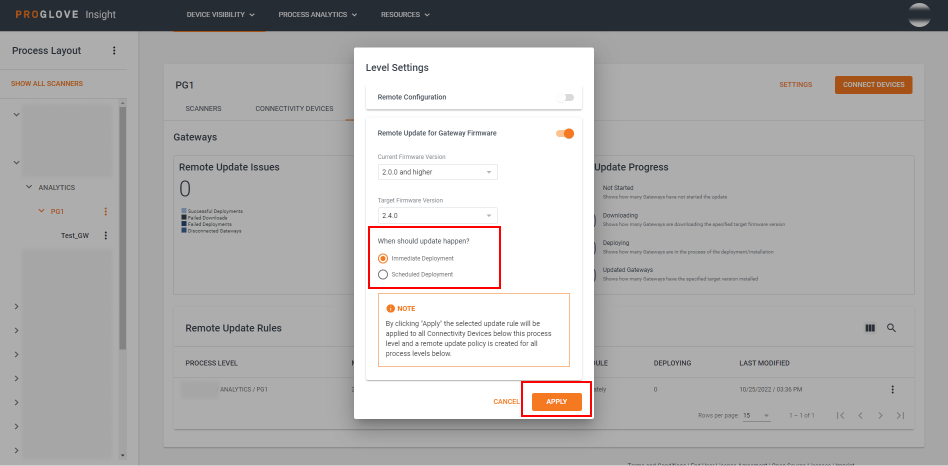Switch to the Connectivity Devices tab

(294, 108)
